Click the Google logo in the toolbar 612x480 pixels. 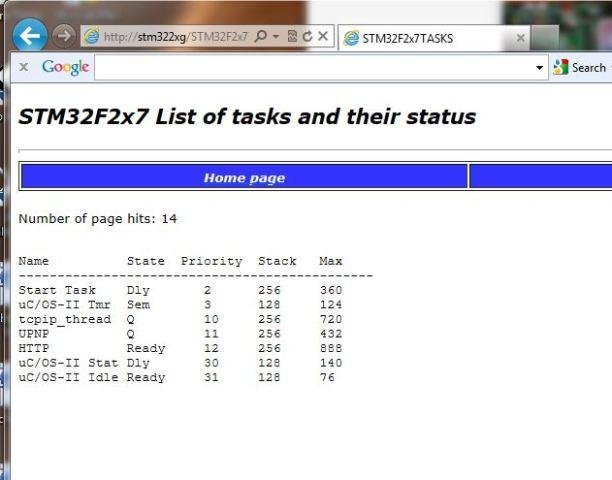click(x=66, y=67)
